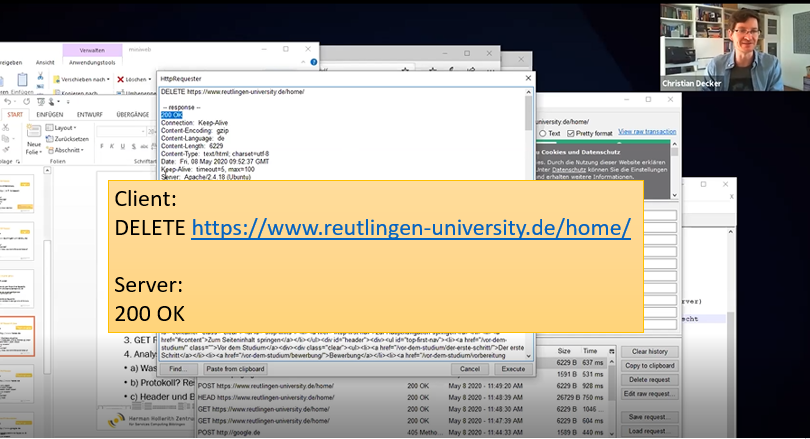Open the View raw transaction link

click(x=647, y=132)
